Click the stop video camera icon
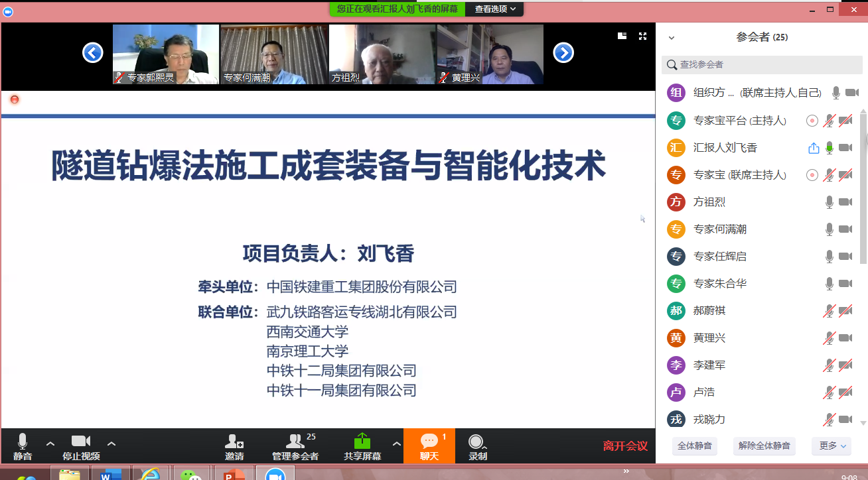Image resolution: width=868 pixels, height=480 pixels. [81, 442]
